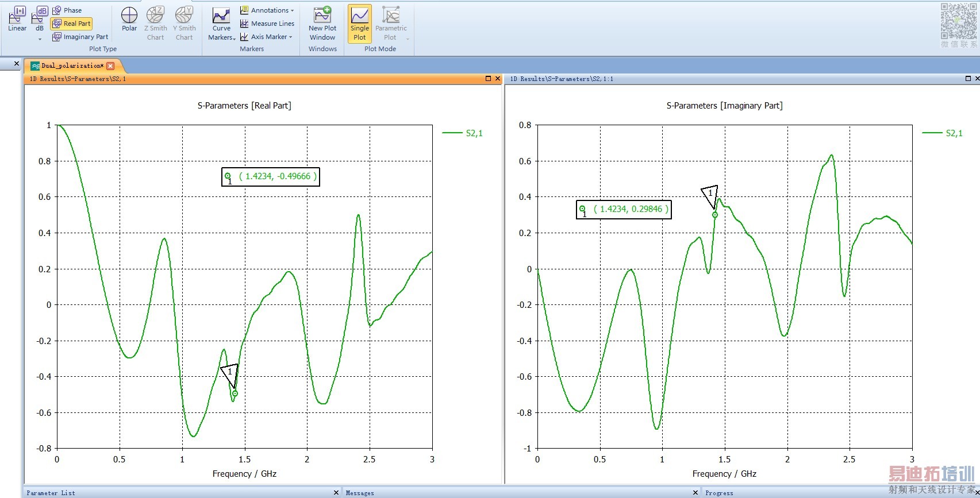Switch plot to Phase
Screen dimensions: 980x498
(67, 10)
